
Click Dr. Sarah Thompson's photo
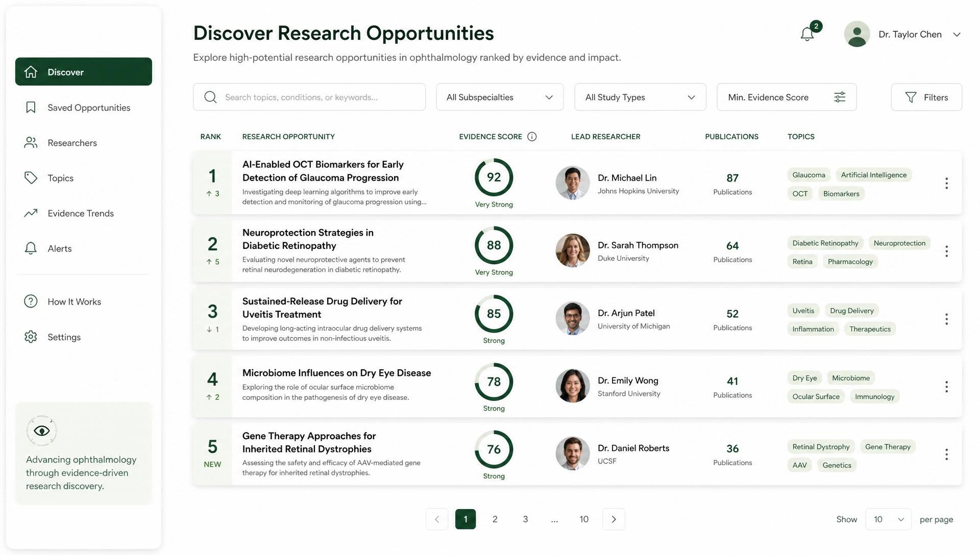(x=573, y=250)
